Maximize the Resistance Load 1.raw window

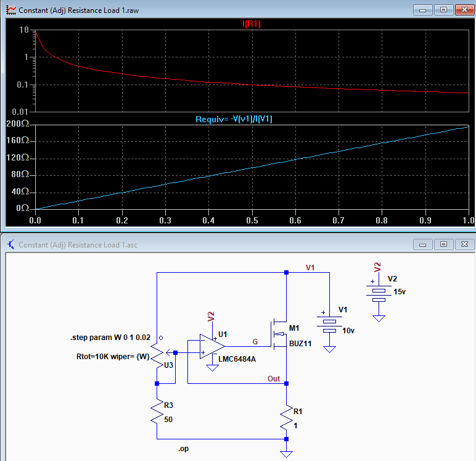443,10
